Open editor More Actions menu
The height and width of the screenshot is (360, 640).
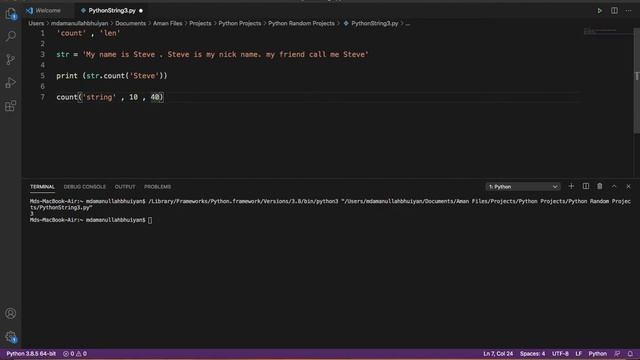629,11
